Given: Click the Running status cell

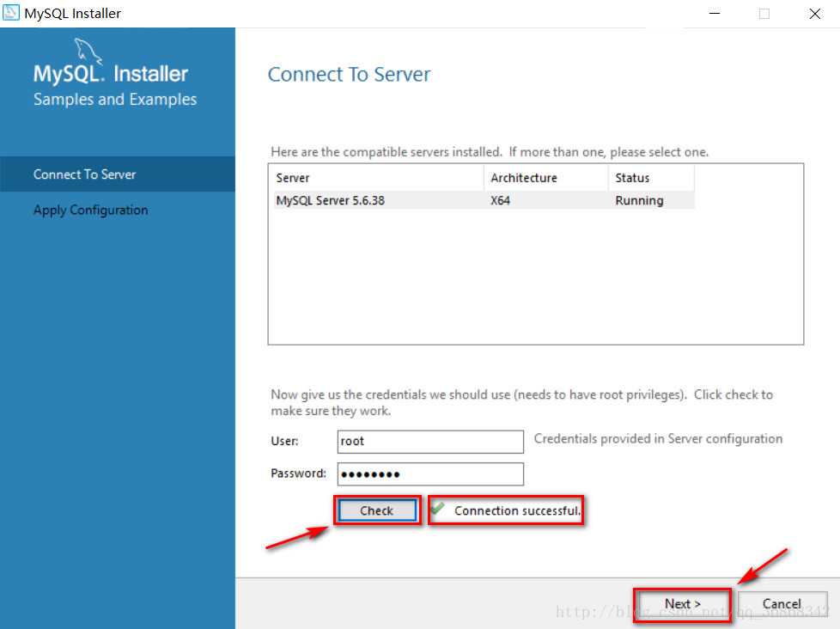Looking at the screenshot, I should 639,200.
